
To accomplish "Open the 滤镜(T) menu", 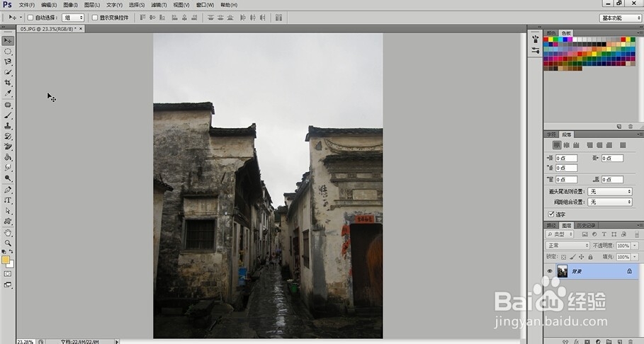I will (x=159, y=5).
